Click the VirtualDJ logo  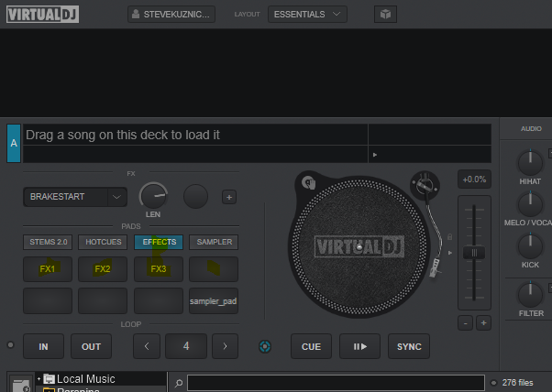point(42,15)
